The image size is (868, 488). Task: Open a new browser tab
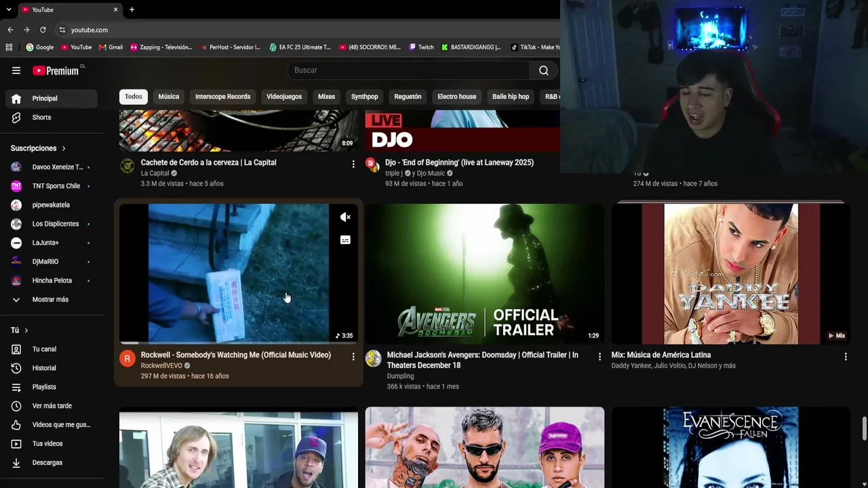(x=132, y=9)
